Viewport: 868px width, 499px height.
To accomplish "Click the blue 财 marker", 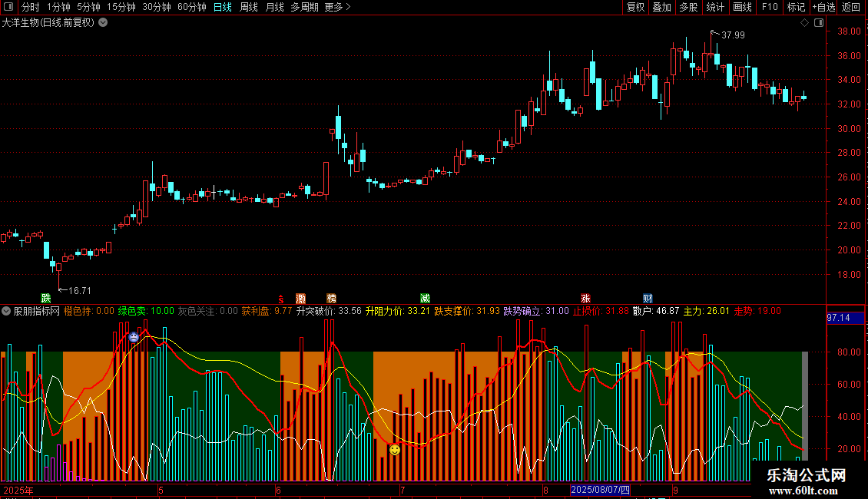I will (648, 299).
